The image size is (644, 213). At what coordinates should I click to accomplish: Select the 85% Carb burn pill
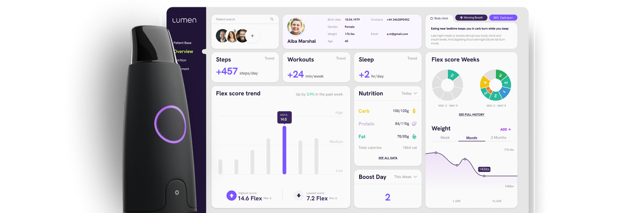pyautogui.click(x=503, y=18)
